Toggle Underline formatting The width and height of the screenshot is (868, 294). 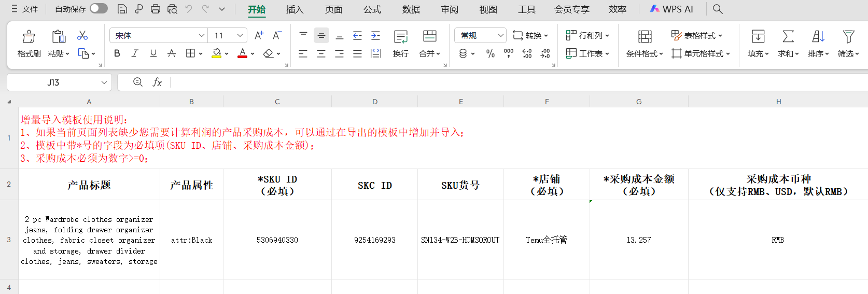point(153,53)
